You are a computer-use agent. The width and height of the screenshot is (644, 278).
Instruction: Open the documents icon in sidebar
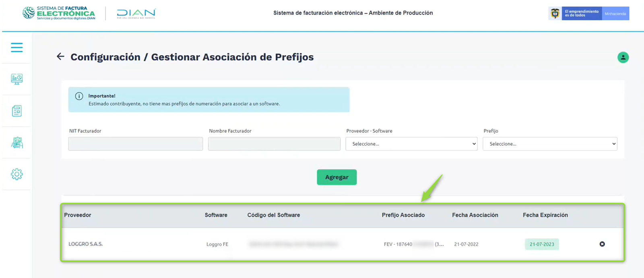17,111
